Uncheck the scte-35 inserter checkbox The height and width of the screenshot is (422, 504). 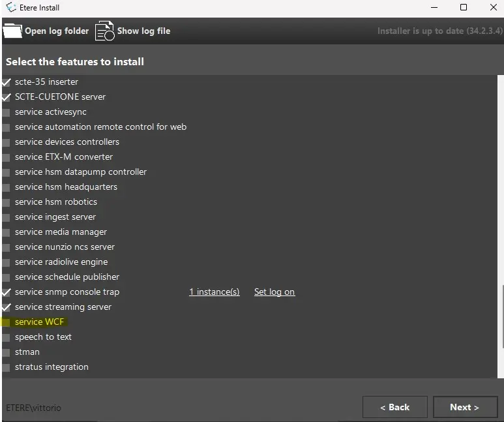(x=7, y=82)
